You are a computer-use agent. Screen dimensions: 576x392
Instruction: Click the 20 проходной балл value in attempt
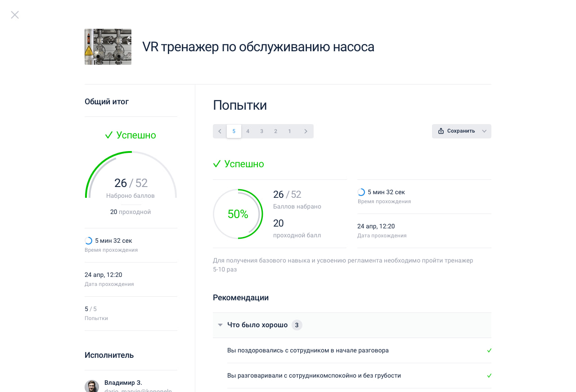coord(279,223)
